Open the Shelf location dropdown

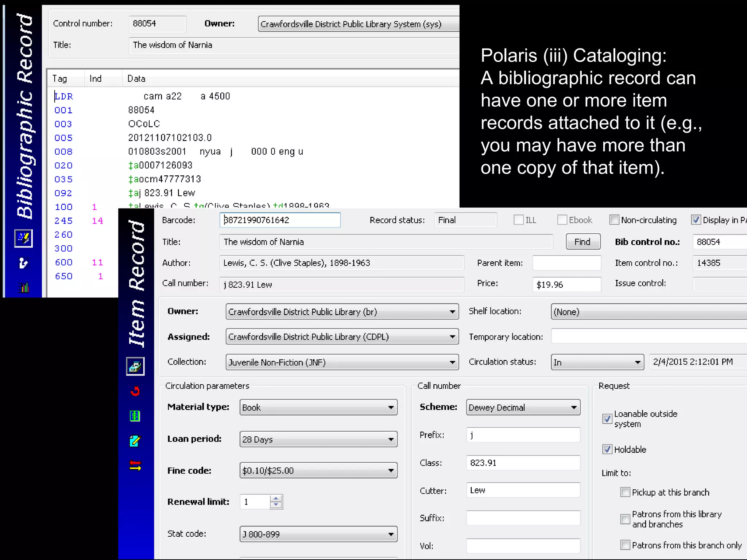[x=649, y=312]
